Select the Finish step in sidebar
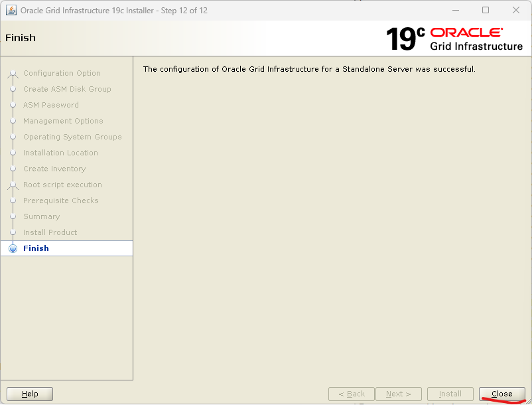The height and width of the screenshot is (405, 532). tap(36, 248)
